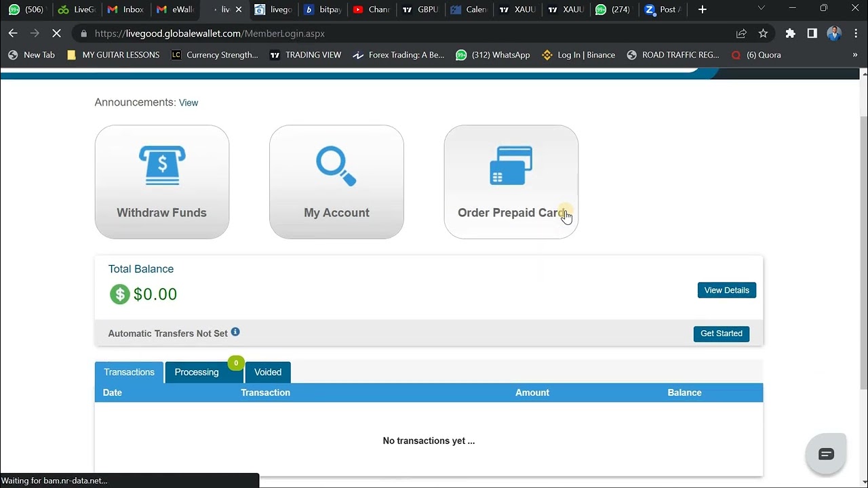
Task: Open a new browser tab with plus
Action: (703, 9)
